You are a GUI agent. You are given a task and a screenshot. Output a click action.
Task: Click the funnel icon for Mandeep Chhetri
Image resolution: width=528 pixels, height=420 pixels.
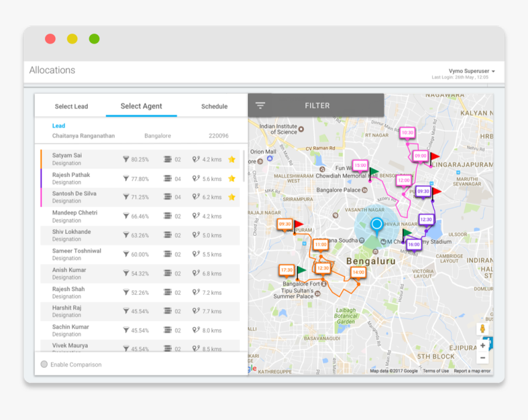coord(126,216)
